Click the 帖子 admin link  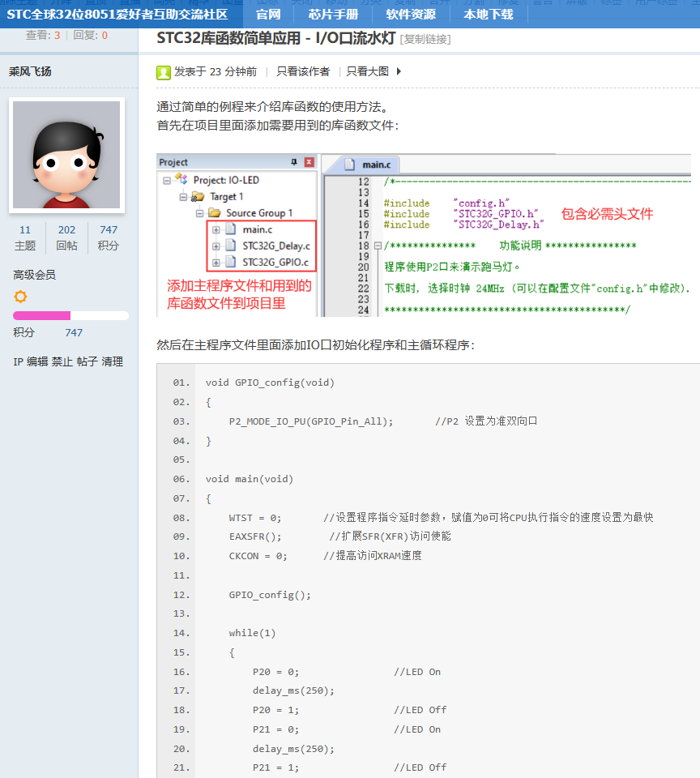(87, 361)
